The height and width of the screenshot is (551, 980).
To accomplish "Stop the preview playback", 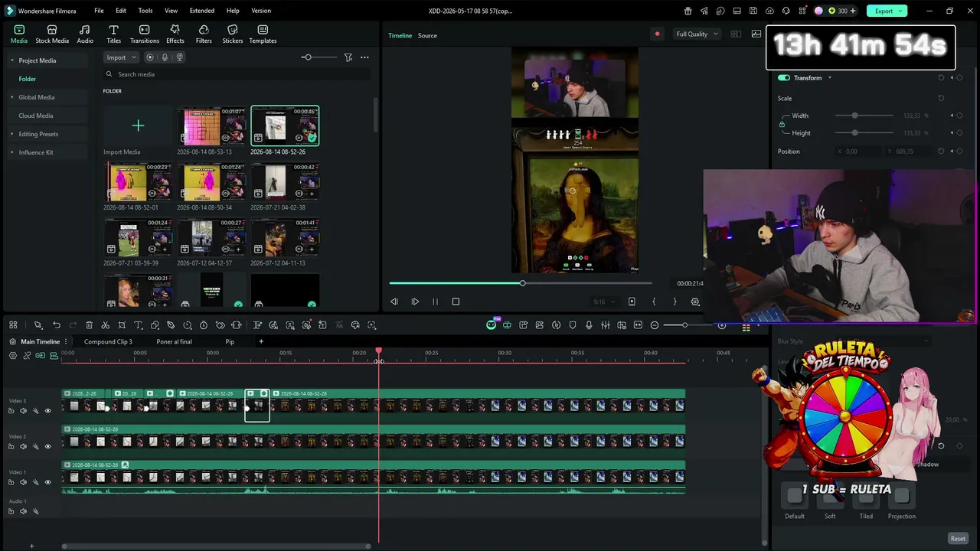I will click(x=456, y=302).
